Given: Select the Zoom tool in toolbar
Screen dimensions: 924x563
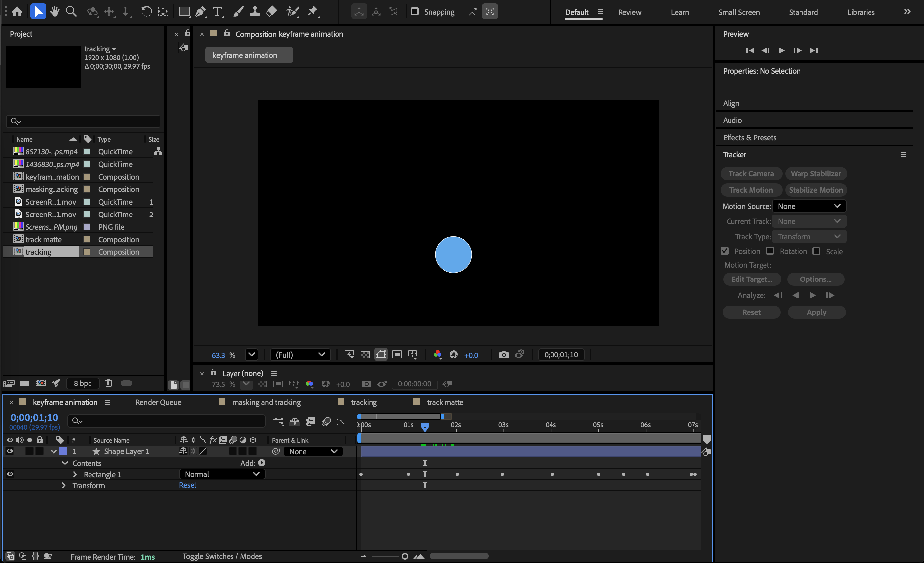Looking at the screenshot, I should coord(71,12).
